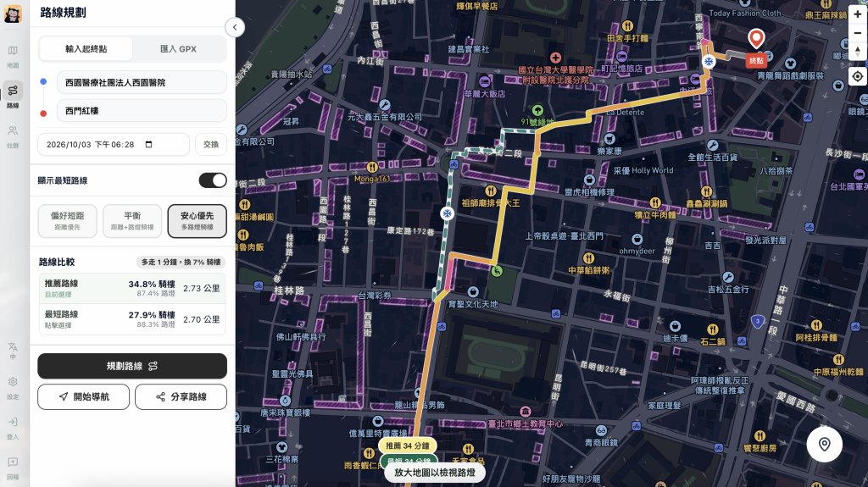Open 設定 settings gear in sidebar
The image size is (868, 487).
pyautogui.click(x=13, y=387)
